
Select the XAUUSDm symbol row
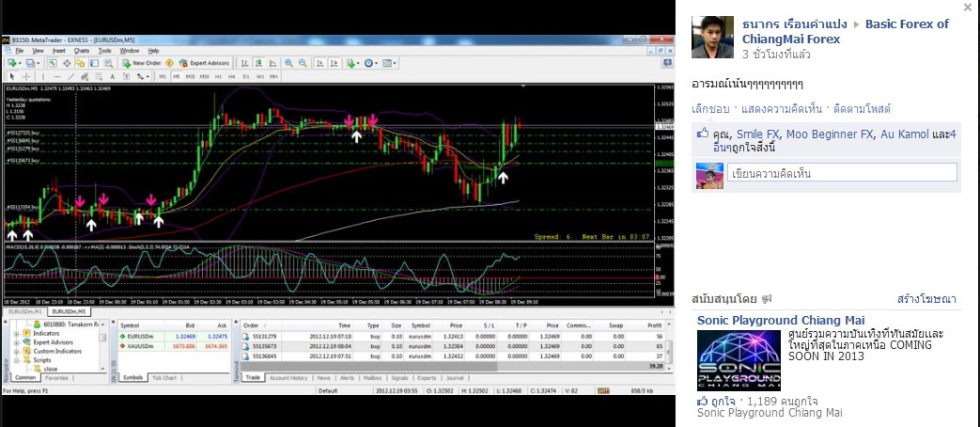point(175,345)
